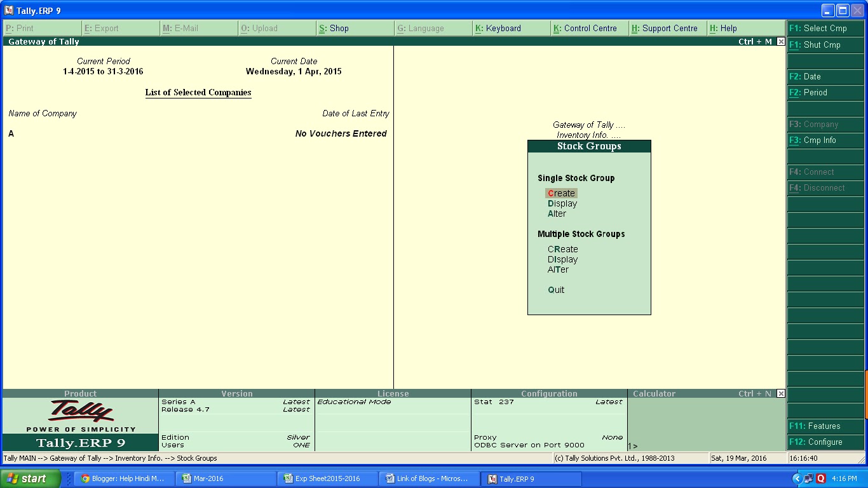Click F4: Connect button
The image size is (868, 488).
(825, 172)
